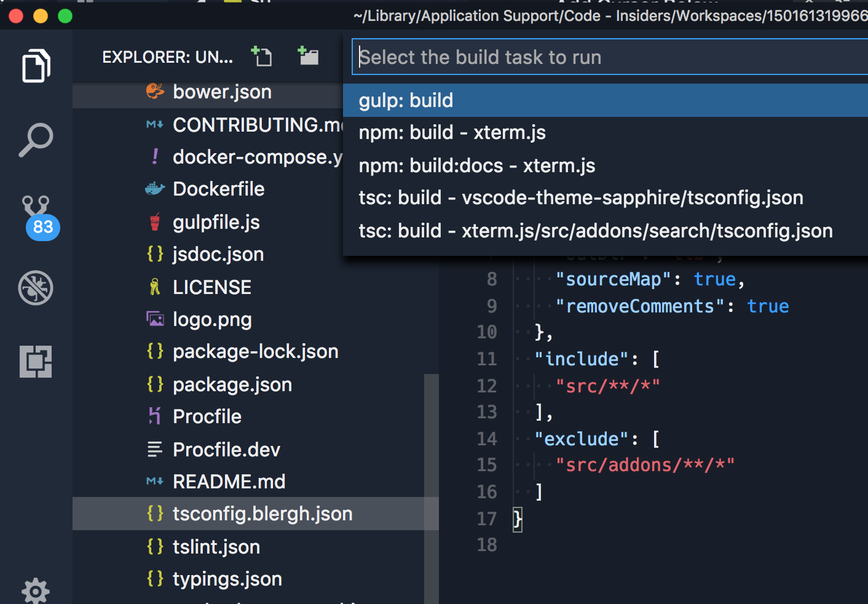Open gulpfile.js from the Explorer
The image size is (868, 604).
pos(216,222)
